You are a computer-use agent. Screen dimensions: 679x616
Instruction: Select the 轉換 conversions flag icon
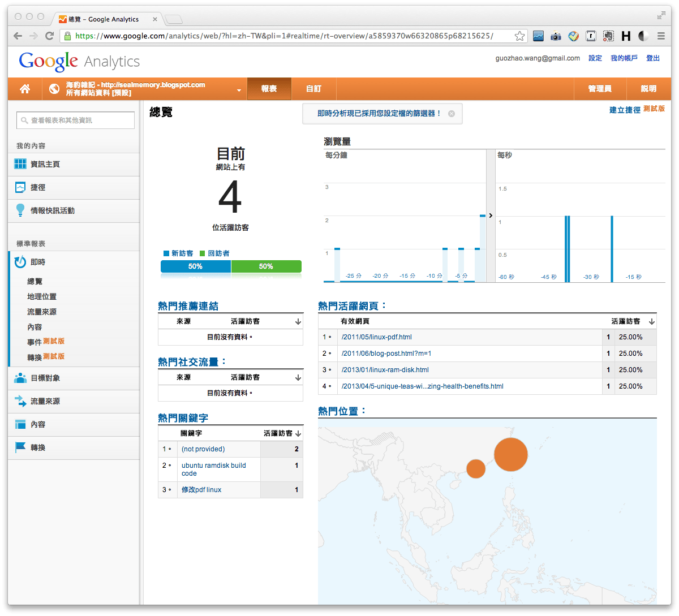(x=21, y=447)
